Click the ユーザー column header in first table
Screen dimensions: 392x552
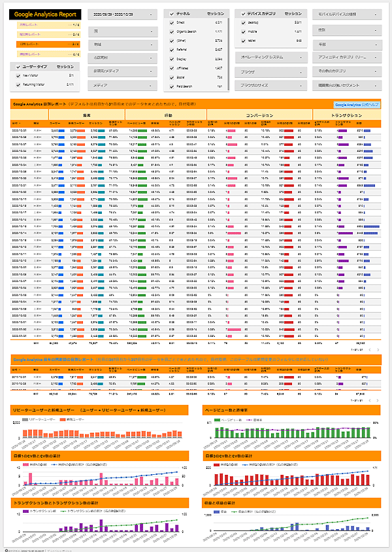point(54,124)
